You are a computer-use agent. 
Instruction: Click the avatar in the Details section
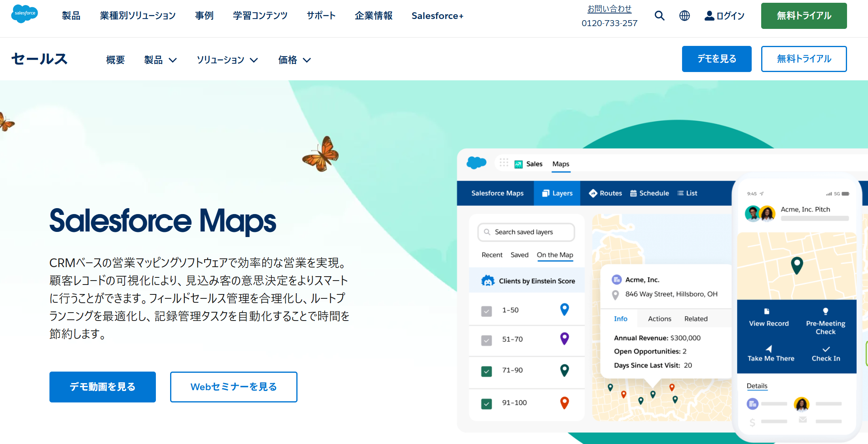[802, 404]
